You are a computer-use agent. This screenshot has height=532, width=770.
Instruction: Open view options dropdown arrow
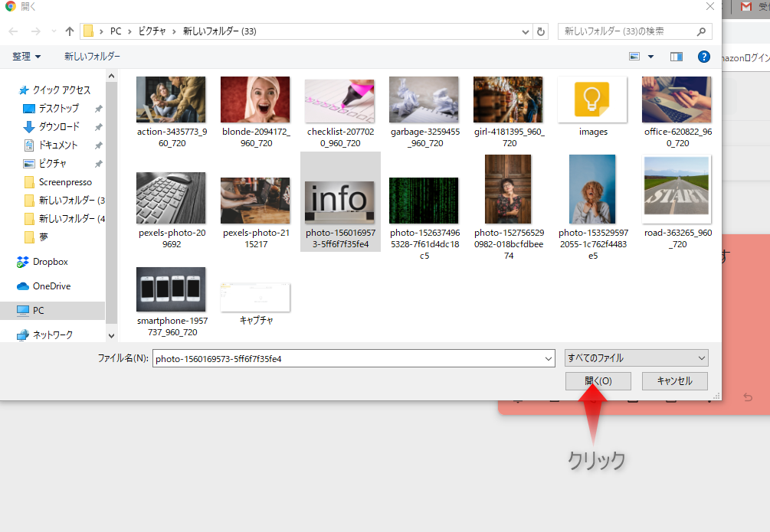[x=650, y=57]
